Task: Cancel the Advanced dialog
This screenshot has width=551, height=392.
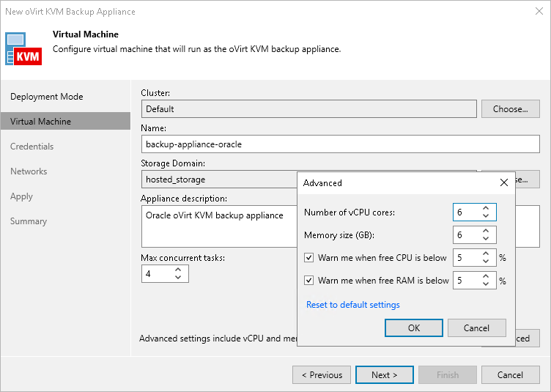Action: point(476,328)
